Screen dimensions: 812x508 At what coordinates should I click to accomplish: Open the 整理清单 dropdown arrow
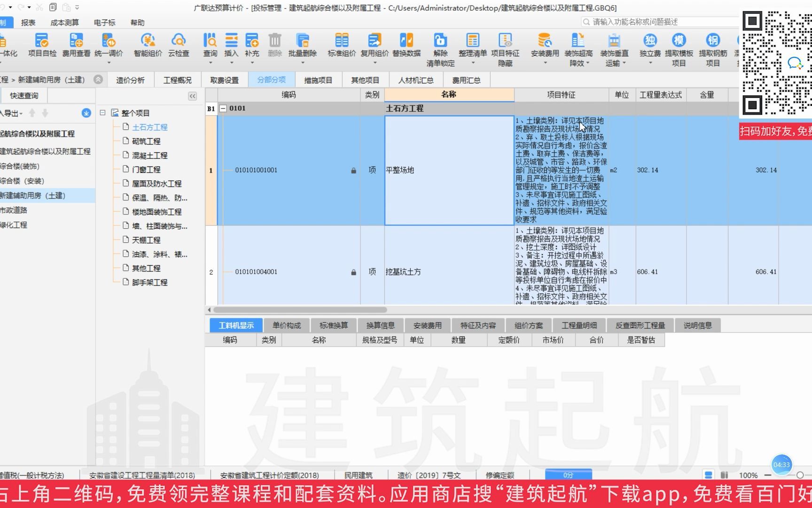click(473, 63)
